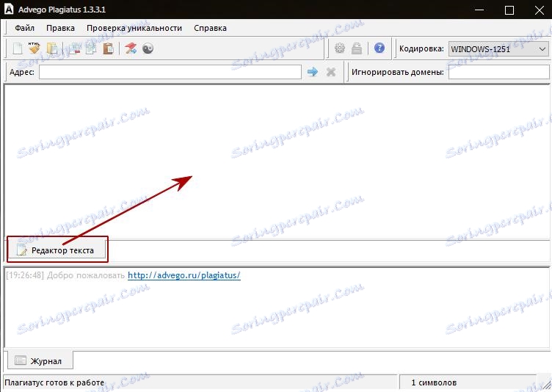Close the Advego Plagiatus window
This screenshot has width=552, height=392.
click(539, 10)
